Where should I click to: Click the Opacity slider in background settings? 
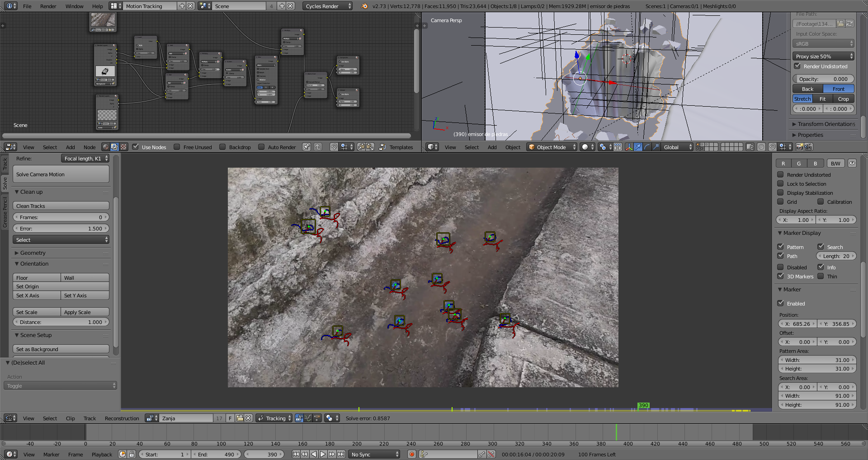click(823, 79)
